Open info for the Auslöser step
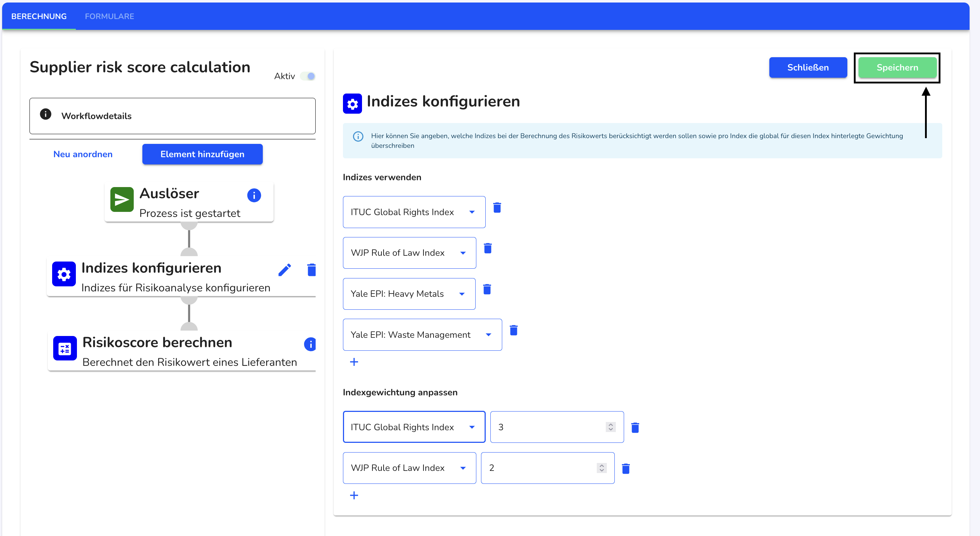 (254, 196)
